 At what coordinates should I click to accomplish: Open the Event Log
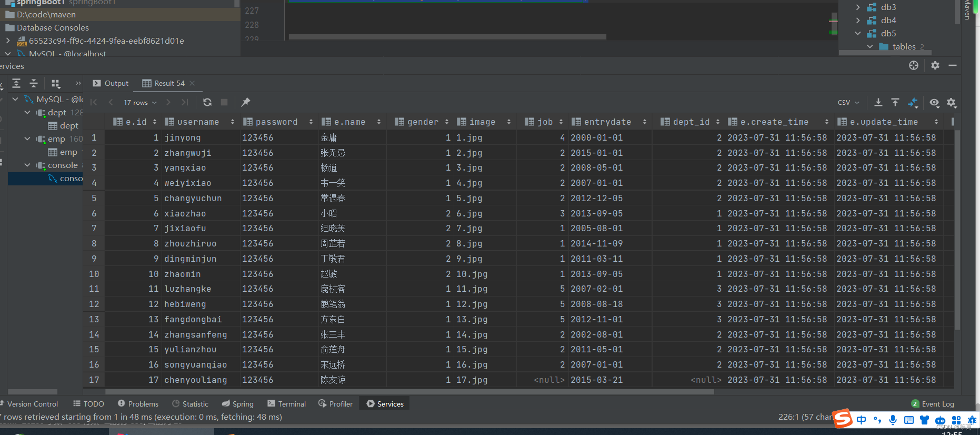tap(933, 404)
